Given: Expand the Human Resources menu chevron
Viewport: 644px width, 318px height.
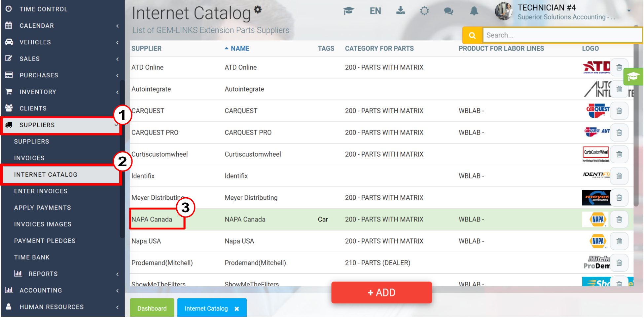Looking at the screenshot, I should (118, 307).
